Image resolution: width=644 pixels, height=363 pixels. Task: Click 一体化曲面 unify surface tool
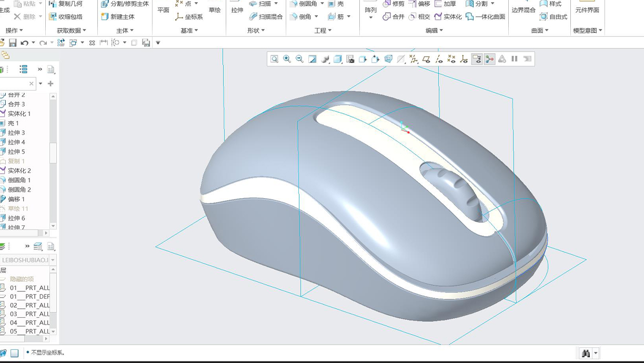coord(485,17)
